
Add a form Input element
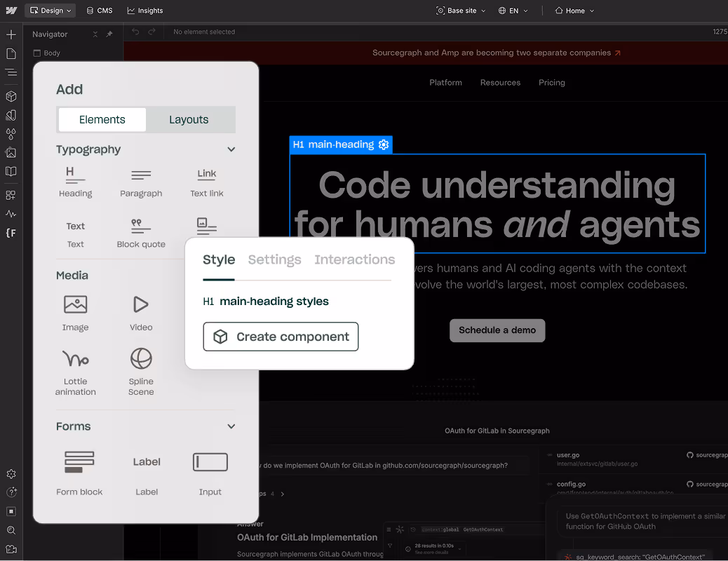(x=210, y=473)
